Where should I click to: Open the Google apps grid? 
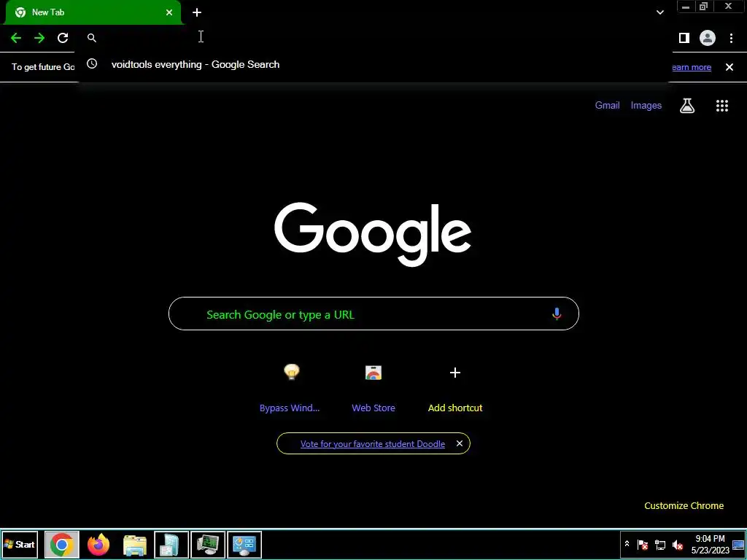[x=722, y=106]
